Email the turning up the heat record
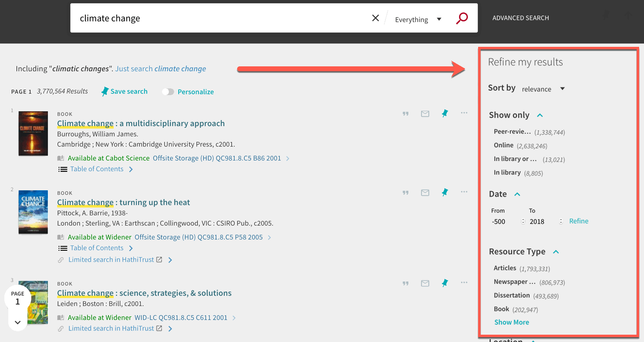Viewport: 644px width, 342px height. pos(425,193)
